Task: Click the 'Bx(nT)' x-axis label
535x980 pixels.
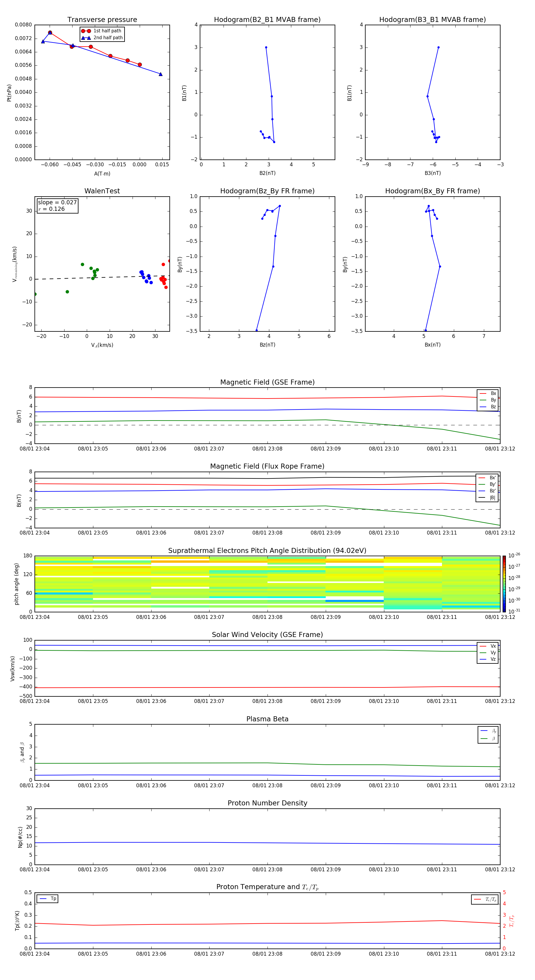Action: pos(432,345)
